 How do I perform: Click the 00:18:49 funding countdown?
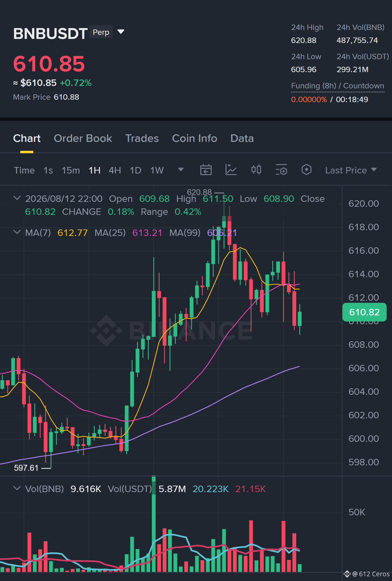(352, 99)
